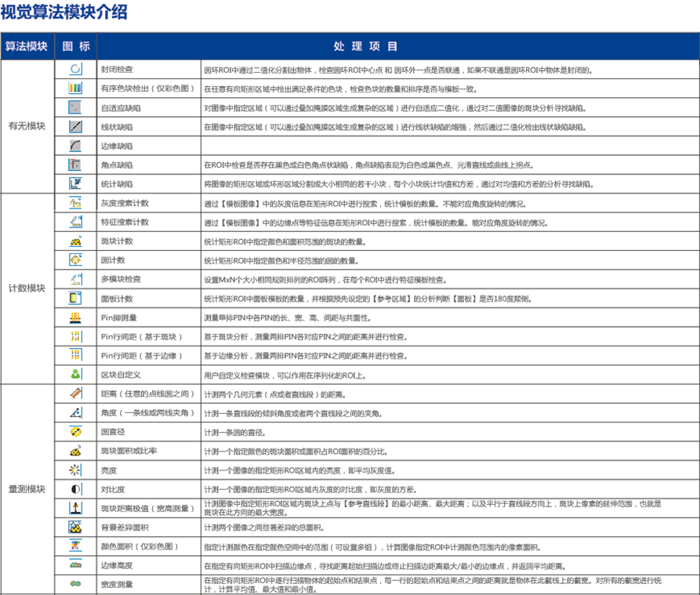Image resolution: width=700 pixels, height=595 pixels.
Task: Click the 视觉算法模块介绍 page title
Action: pyautogui.click(x=64, y=12)
